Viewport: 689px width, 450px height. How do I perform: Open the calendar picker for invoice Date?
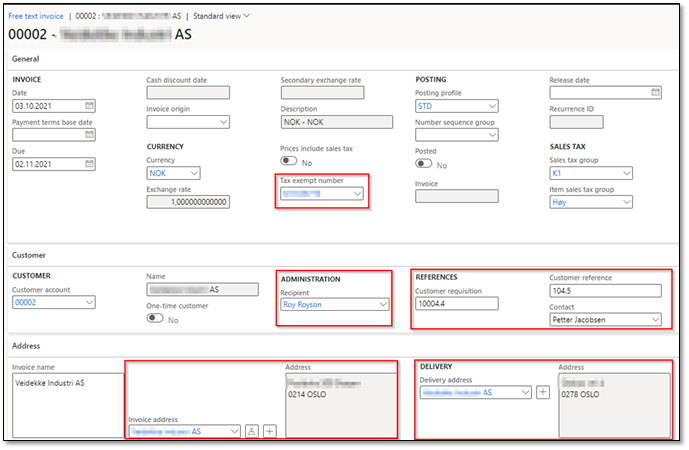89,106
